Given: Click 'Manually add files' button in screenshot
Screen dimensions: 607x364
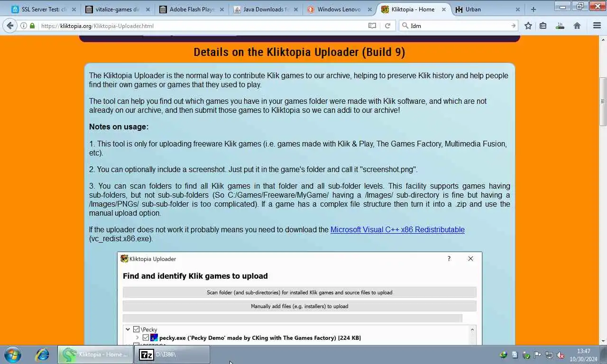Looking at the screenshot, I should click(299, 306).
